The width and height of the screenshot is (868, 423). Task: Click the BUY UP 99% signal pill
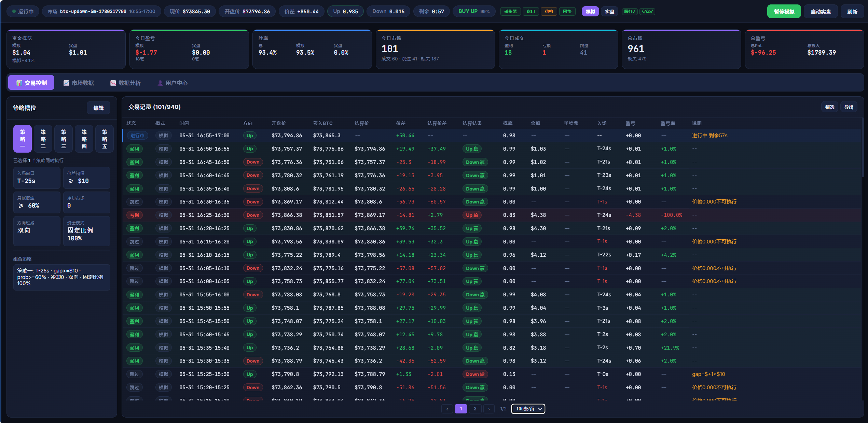click(x=474, y=11)
